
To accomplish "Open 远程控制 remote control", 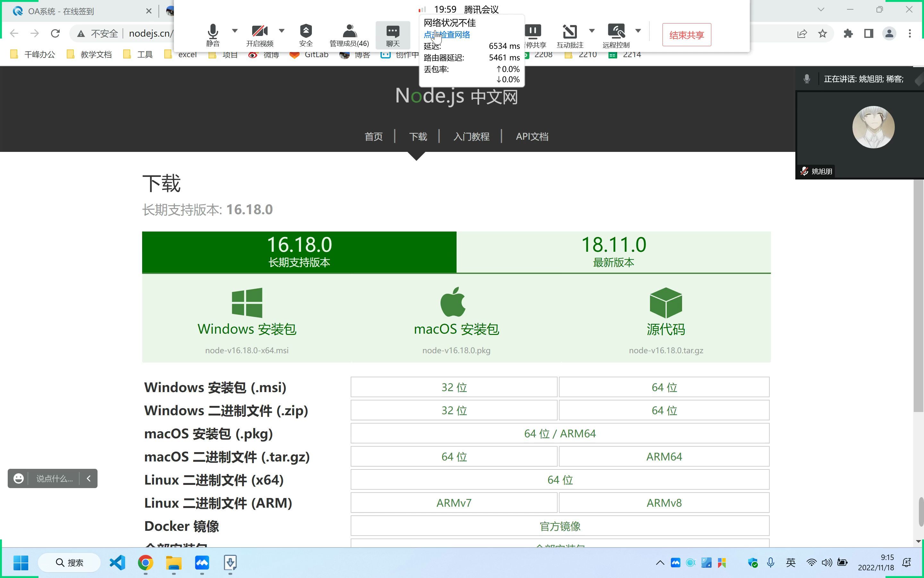I will click(616, 36).
